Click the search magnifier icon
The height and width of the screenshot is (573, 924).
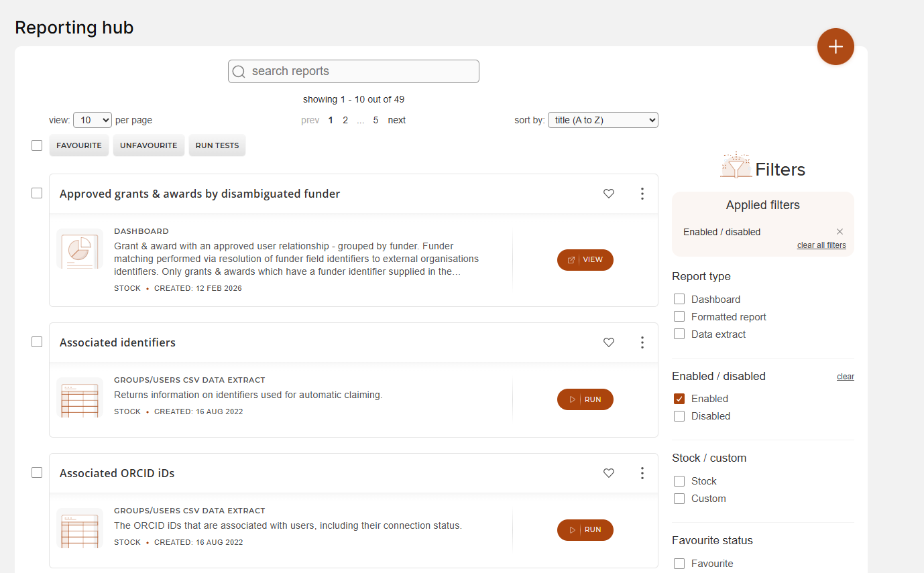[x=239, y=72]
